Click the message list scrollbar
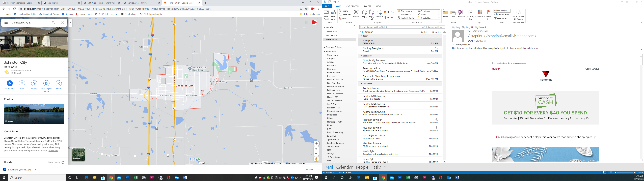Screen dimensions: 644x181 pyautogui.click(x=444, y=97)
